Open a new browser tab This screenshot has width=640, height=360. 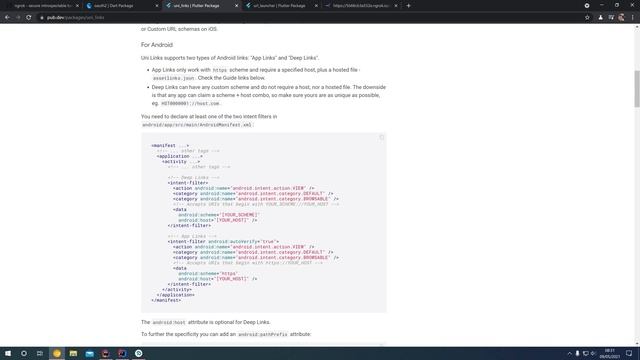click(409, 6)
